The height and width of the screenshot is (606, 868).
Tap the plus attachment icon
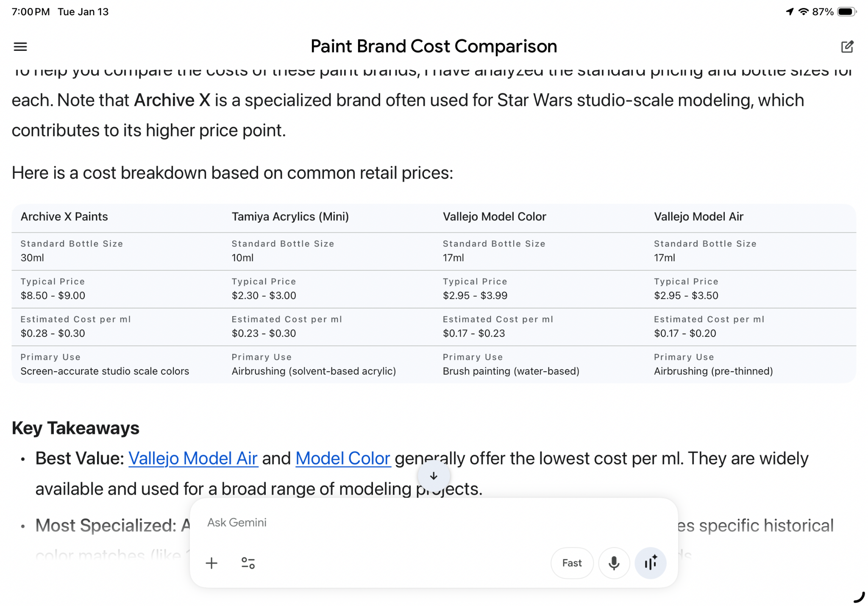[x=211, y=563]
